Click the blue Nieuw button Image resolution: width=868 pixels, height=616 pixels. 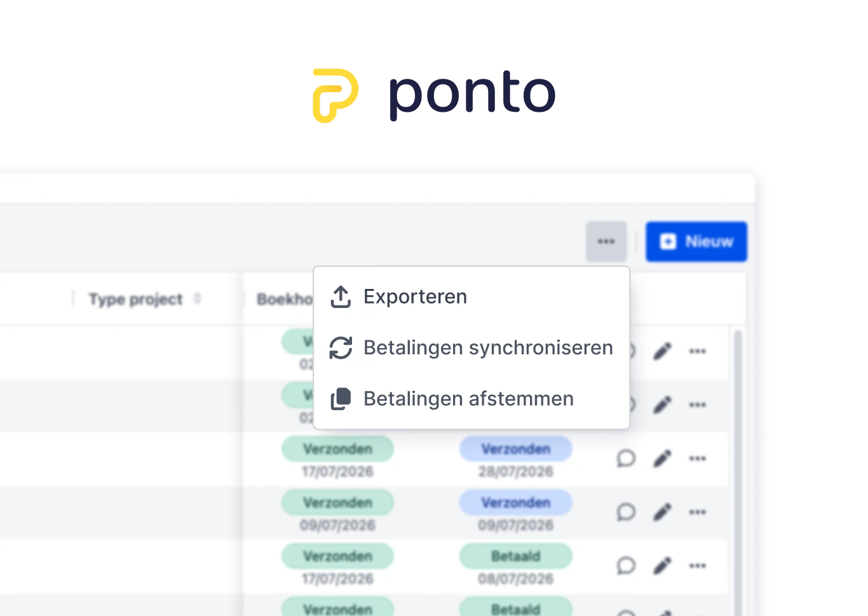tap(696, 241)
